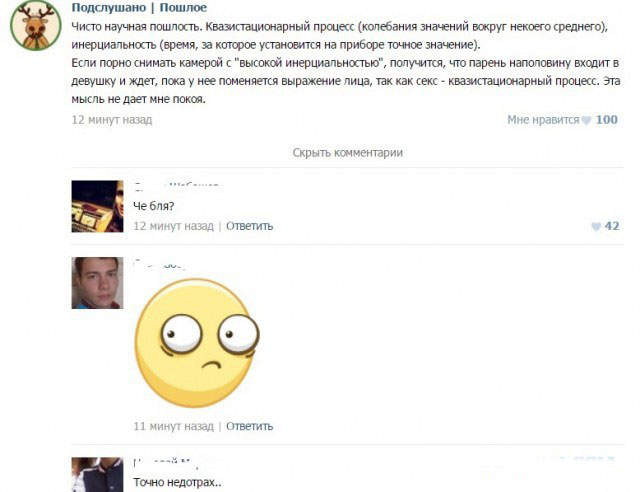The width and height of the screenshot is (640, 492).
Task: Open the second commenter's face photo avatar
Action: click(x=97, y=283)
